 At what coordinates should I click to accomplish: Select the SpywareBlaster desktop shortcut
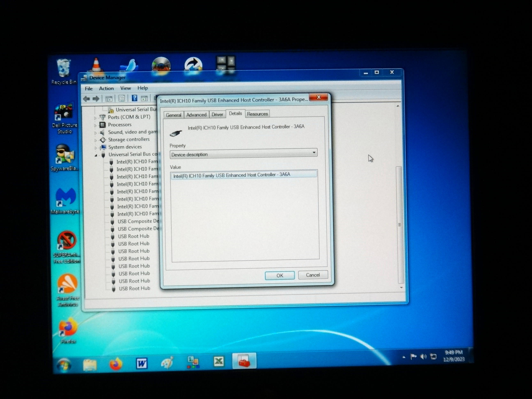click(64, 158)
